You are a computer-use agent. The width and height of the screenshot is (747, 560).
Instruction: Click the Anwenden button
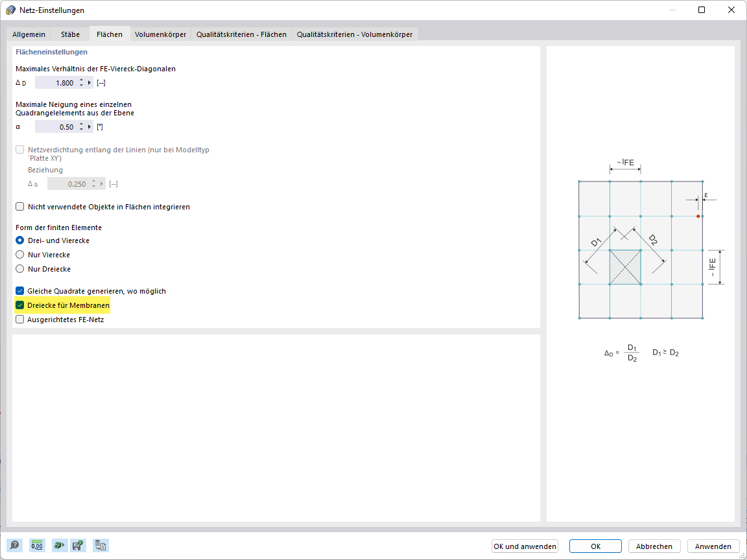point(713,546)
